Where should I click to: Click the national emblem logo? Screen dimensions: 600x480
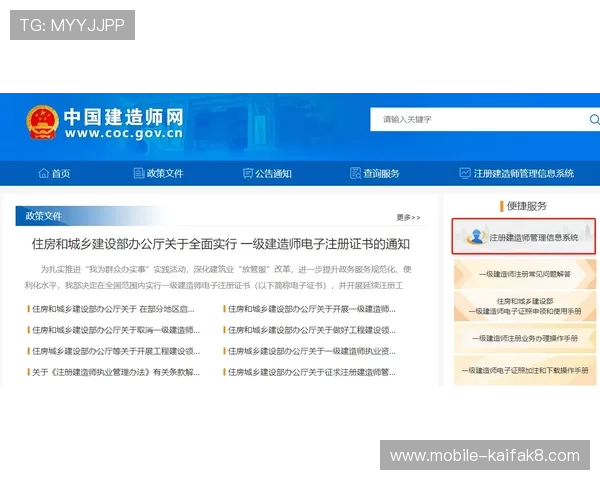(x=42, y=122)
